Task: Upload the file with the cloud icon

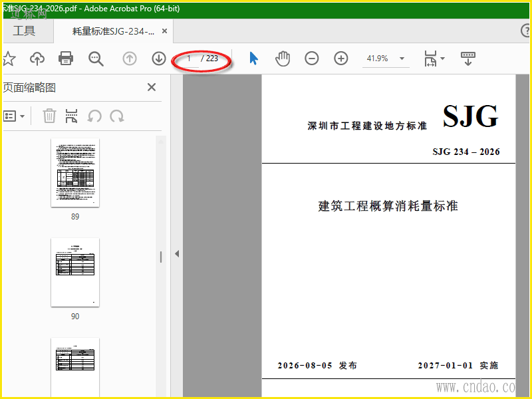Action: click(x=37, y=59)
